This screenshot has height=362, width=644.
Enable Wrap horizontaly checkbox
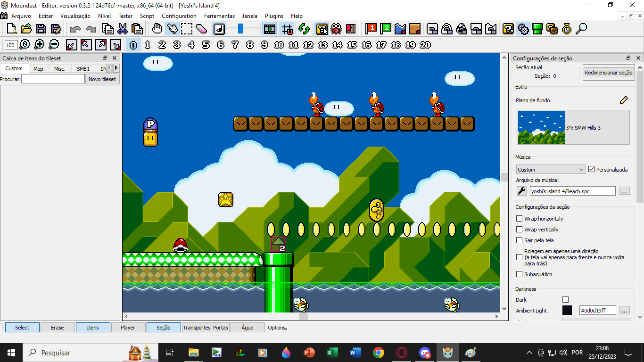(520, 219)
